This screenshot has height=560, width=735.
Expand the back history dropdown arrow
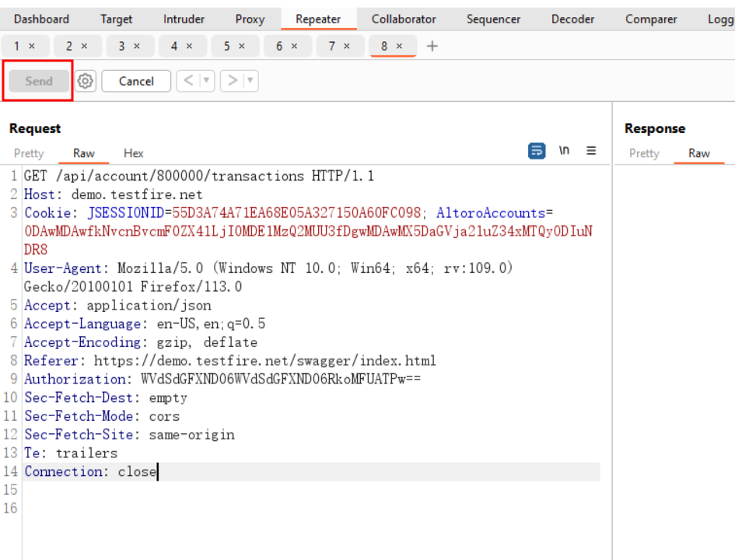pyautogui.click(x=206, y=81)
